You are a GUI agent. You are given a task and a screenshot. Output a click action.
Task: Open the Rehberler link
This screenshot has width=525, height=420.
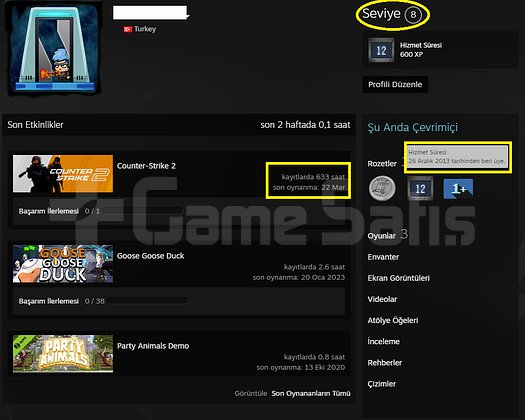tap(384, 363)
